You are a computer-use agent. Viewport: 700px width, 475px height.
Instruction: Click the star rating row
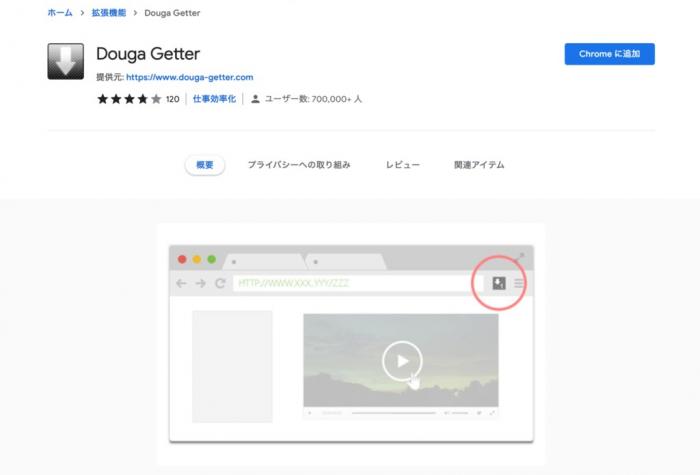click(x=129, y=99)
